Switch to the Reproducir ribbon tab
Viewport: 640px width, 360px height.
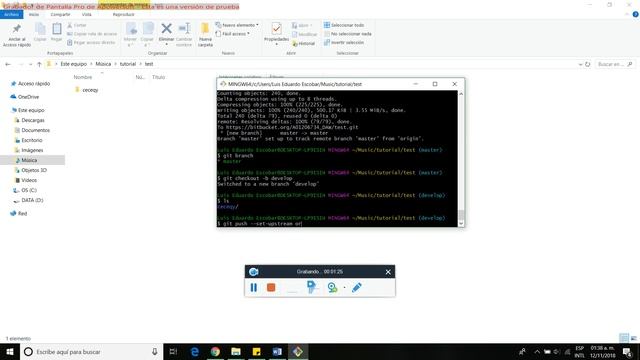click(123, 14)
